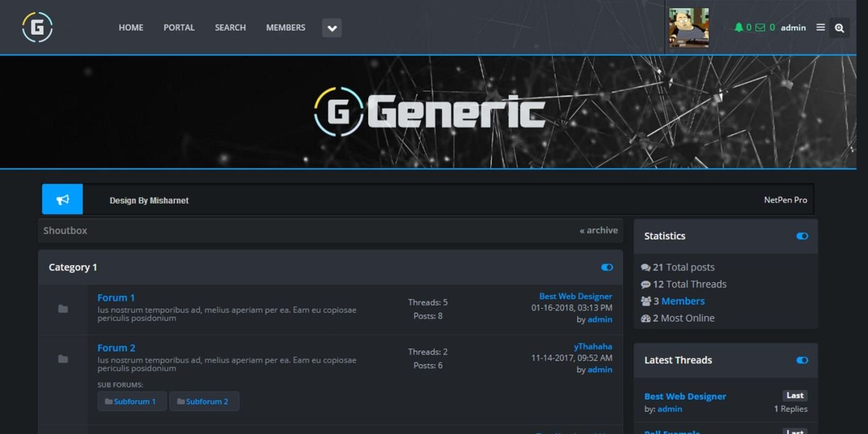Click the Forum 1 folder icon
Viewport: 868px width, 434px height.
click(x=63, y=308)
